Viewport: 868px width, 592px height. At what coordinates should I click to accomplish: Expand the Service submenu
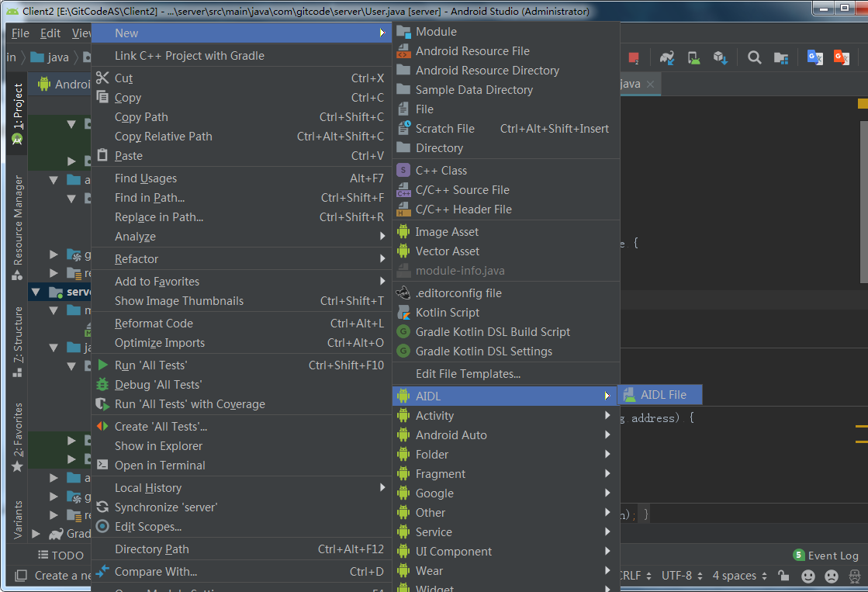(x=506, y=531)
